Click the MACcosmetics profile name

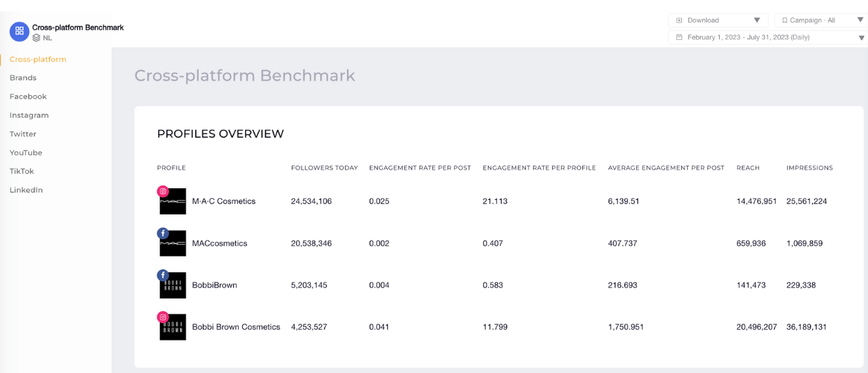coord(219,243)
